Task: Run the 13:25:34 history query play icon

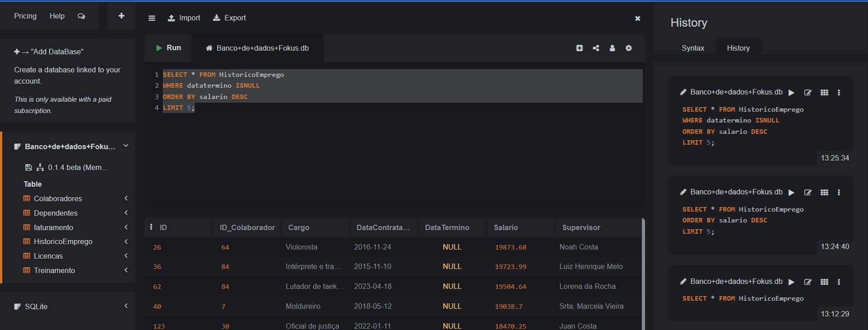Action: coord(792,93)
